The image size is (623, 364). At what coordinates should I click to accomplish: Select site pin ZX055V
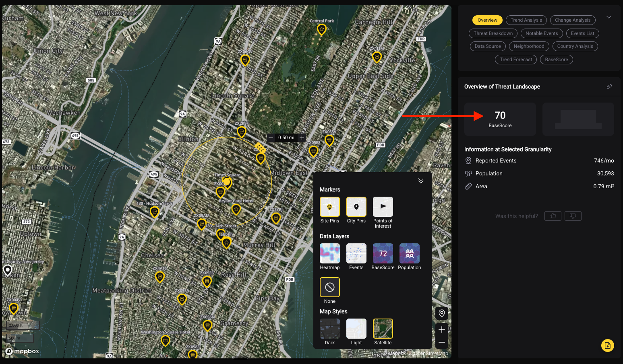tap(329, 140)
